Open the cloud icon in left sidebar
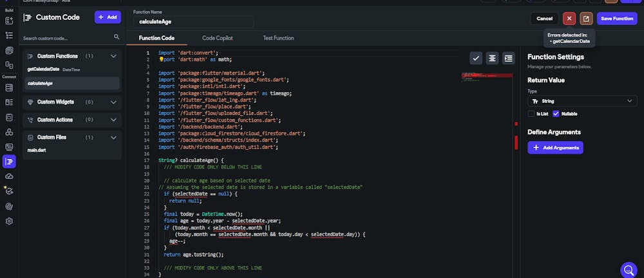 point(9,176)
